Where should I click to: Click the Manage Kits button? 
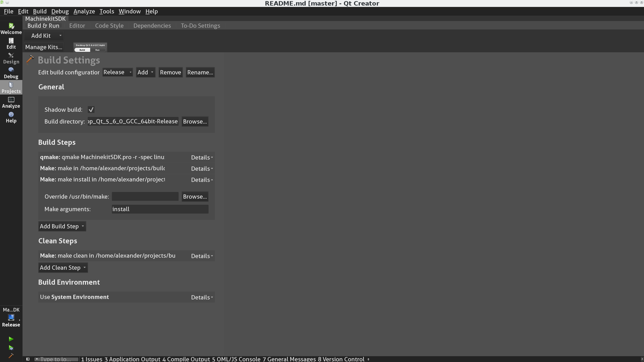[x=44, y=47]
